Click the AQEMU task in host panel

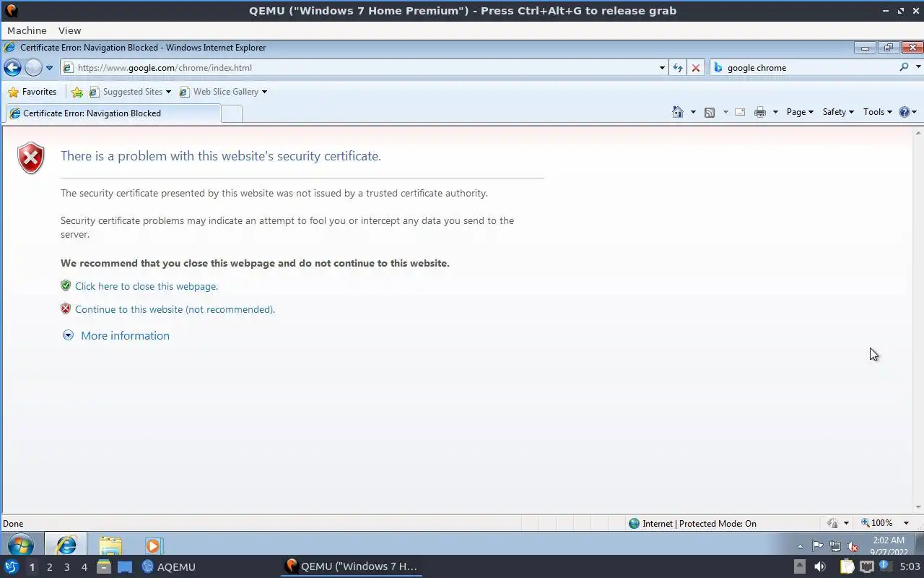click(169, 567)
